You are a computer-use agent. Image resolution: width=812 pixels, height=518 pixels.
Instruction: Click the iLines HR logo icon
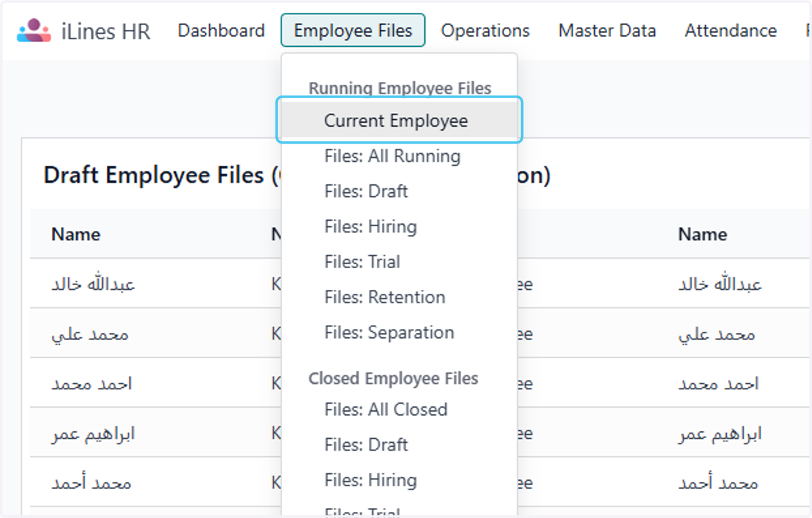coord(34,30)
